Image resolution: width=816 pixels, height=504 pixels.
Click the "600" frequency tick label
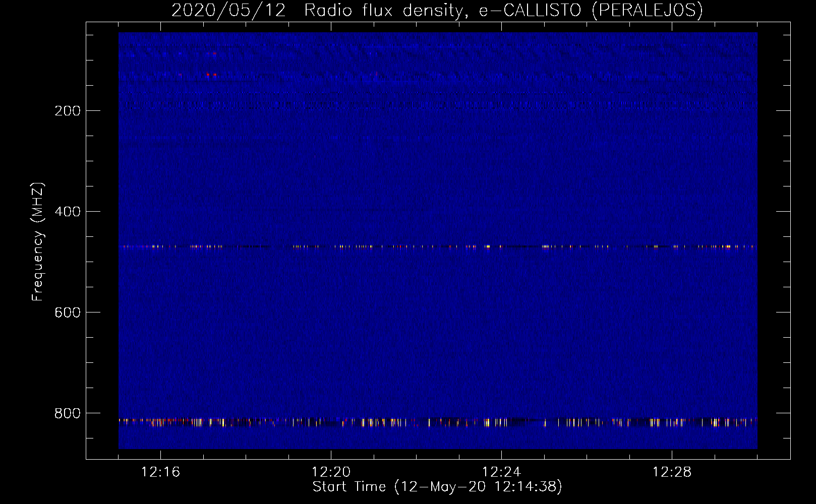[x=68, y=312]
